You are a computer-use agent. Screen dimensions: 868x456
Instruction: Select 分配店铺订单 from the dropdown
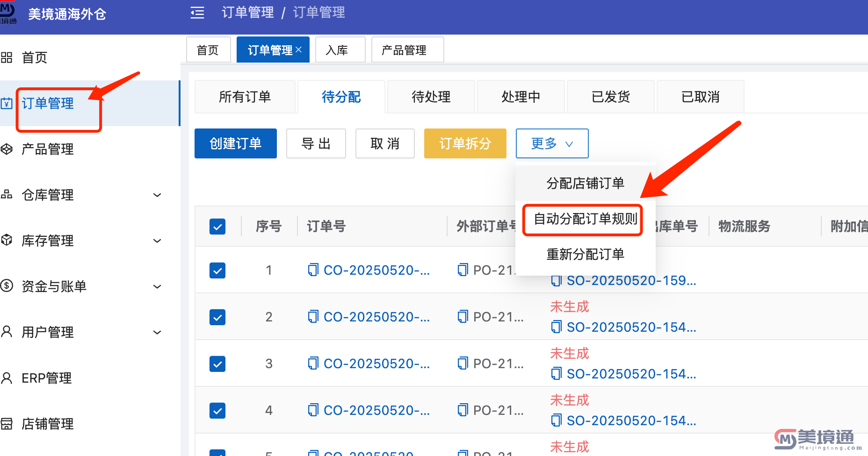coord(585,183)
